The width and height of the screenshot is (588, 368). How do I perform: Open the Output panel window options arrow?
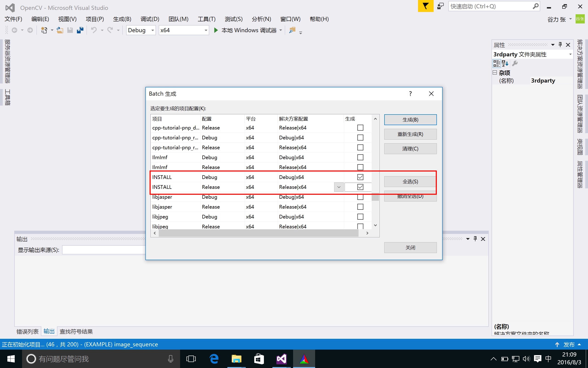(x=468, y=239)
